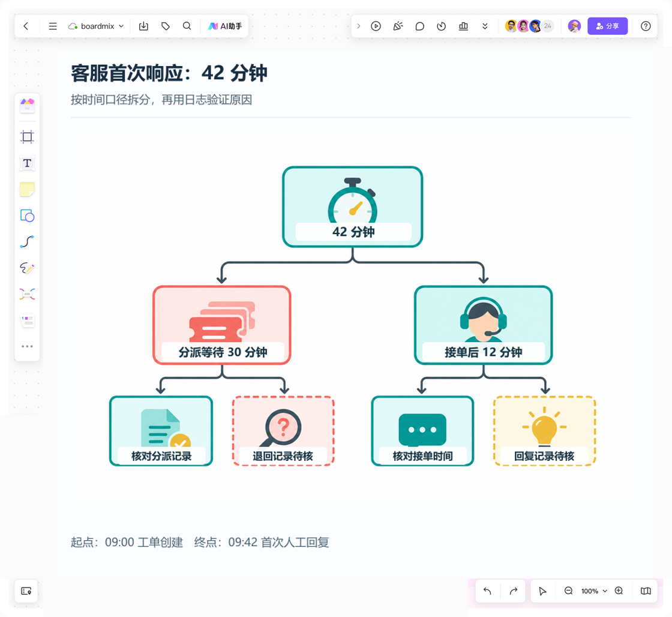The image size is (672, 617).
Task: Select the Frame tool
Action: click(x=27, y=137)
